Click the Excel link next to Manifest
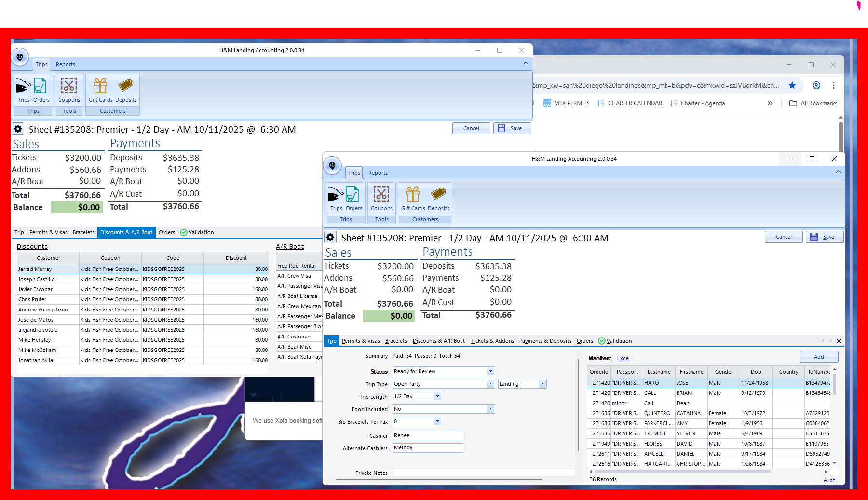868x500 pixels. tap(623, 358)
